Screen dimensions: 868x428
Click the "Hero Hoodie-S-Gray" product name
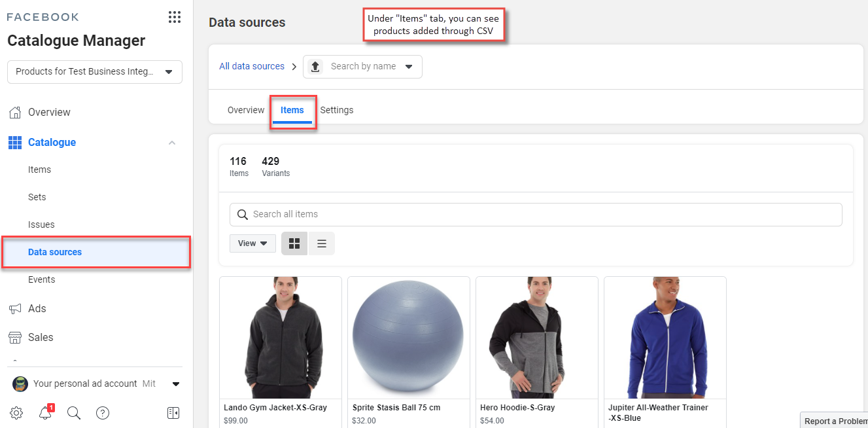(517, 408)
